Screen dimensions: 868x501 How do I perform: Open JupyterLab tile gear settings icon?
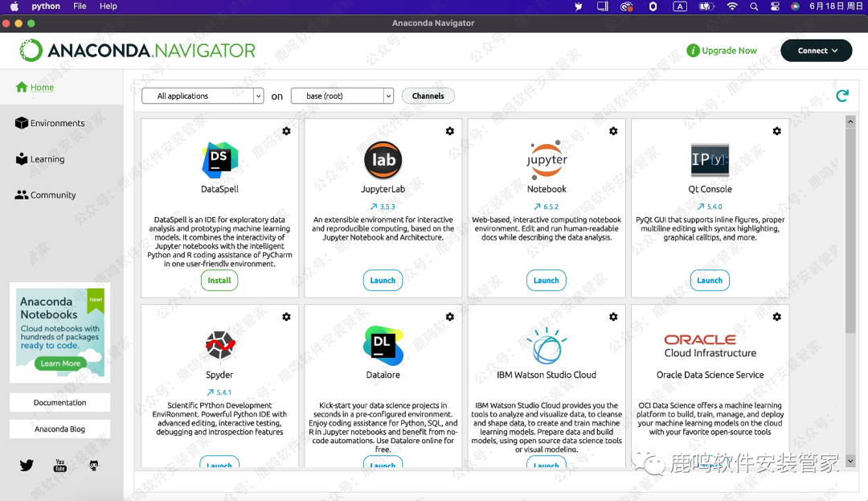pyautogui.click(x=449, y=131)
